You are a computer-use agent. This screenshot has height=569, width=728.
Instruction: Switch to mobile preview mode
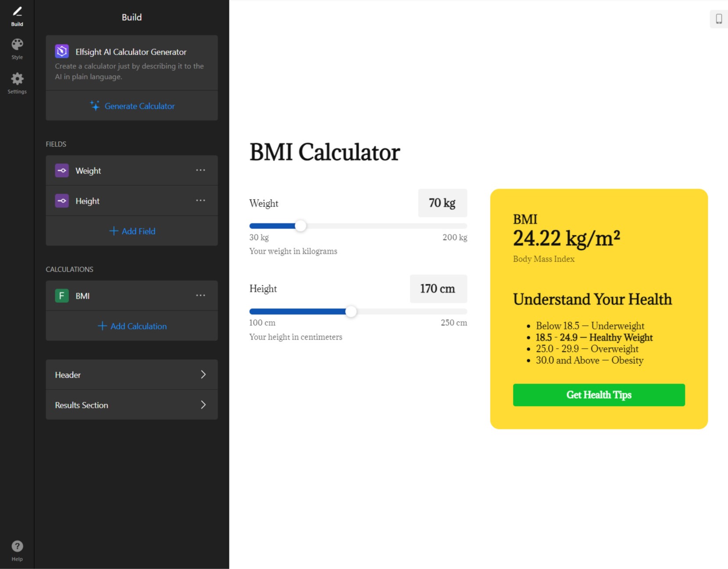[x=718, y=19]
